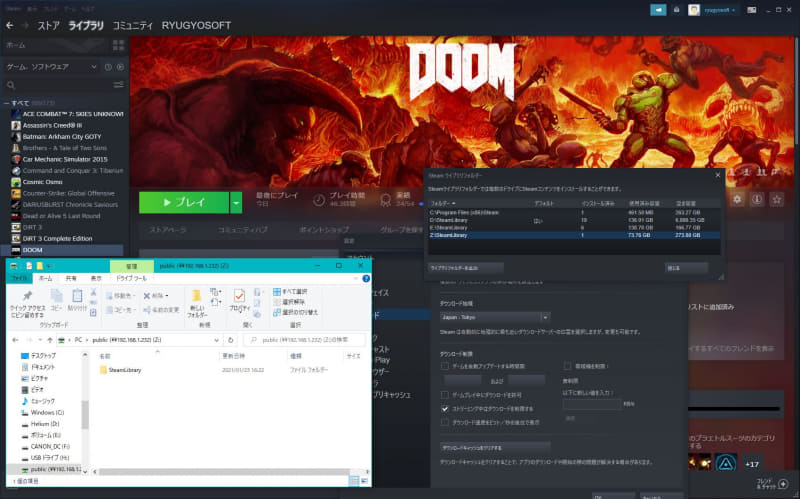Enable the bandwidth limit checkbox
Screen dimensions: 800x499
tap(567, 366)
